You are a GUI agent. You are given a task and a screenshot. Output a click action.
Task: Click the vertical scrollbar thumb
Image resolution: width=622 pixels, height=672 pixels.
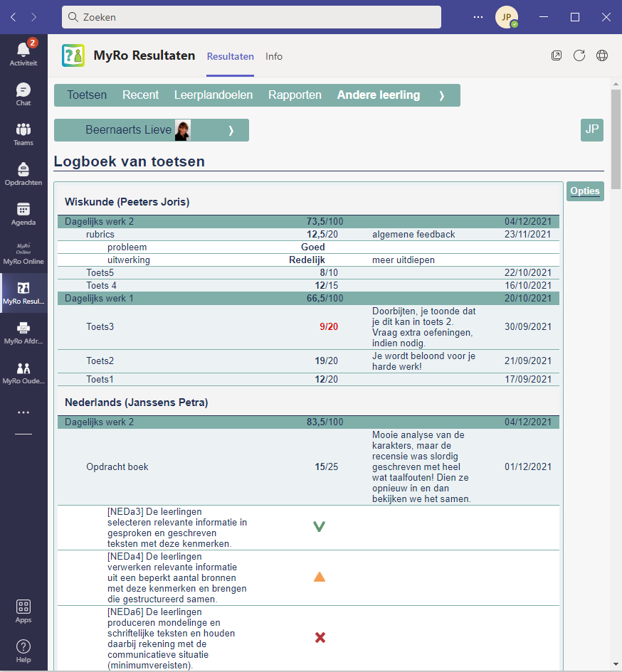(616, 139)
